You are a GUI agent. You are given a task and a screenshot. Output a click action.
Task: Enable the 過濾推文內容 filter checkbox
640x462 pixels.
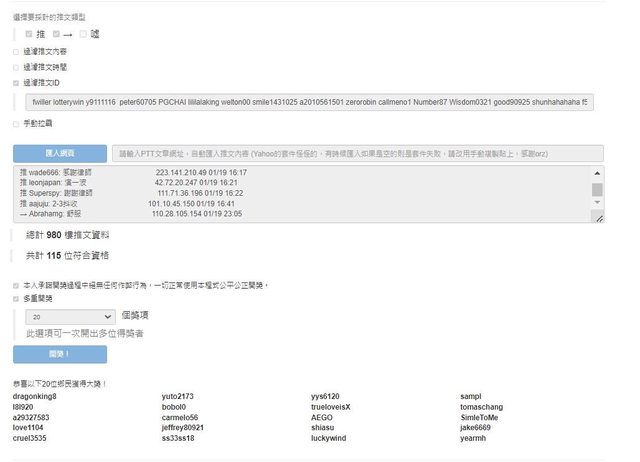click(16, 51)
